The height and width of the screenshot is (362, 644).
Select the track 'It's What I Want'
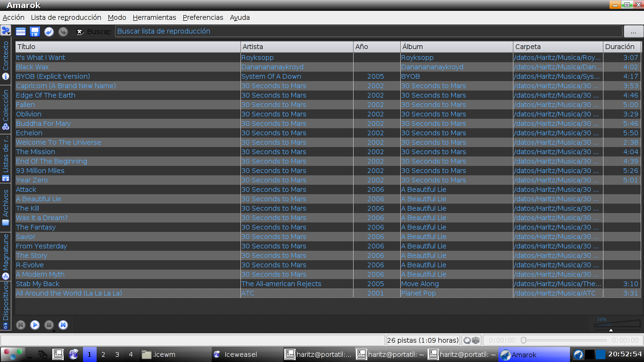(x=41, y=58)
